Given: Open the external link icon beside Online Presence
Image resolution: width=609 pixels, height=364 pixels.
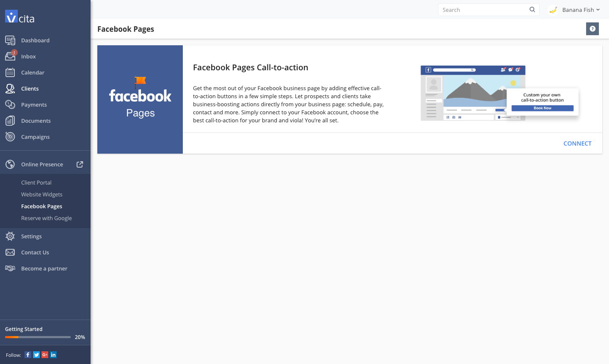Looking at the screenshot, I should [80, 164].
